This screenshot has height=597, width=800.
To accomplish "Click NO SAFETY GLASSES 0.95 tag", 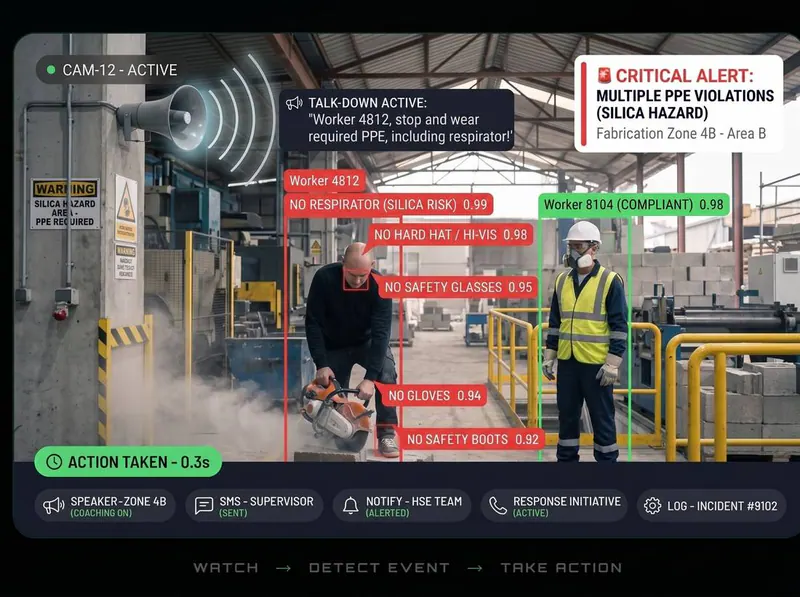I will (458, 287).
